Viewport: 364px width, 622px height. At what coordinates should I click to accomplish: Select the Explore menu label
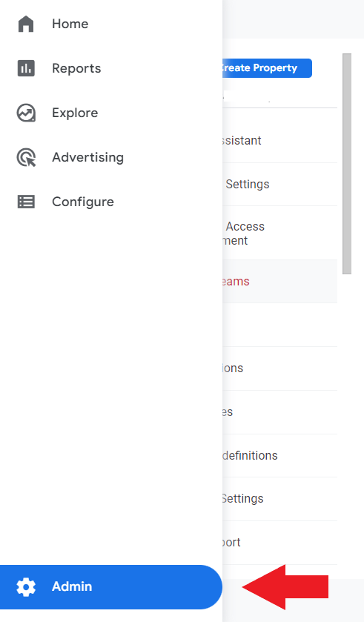75,113
